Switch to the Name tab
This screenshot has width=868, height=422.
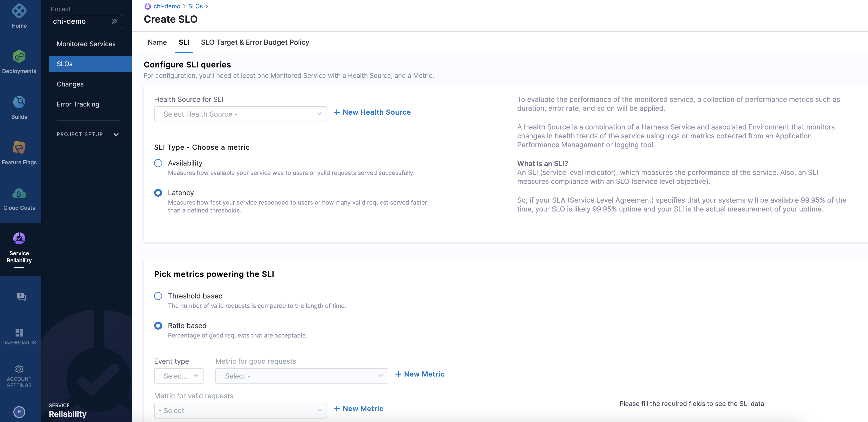coord(157,42)
